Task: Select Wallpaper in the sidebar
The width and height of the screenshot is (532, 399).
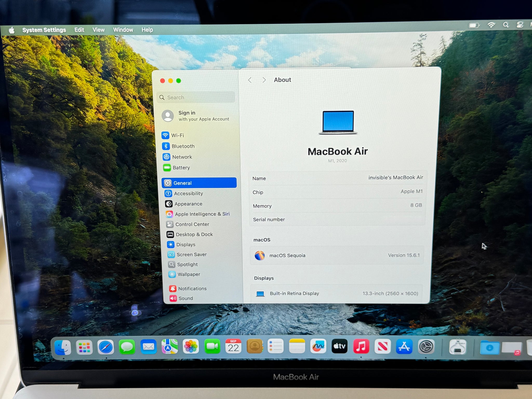Action: [x=188, y=274]
